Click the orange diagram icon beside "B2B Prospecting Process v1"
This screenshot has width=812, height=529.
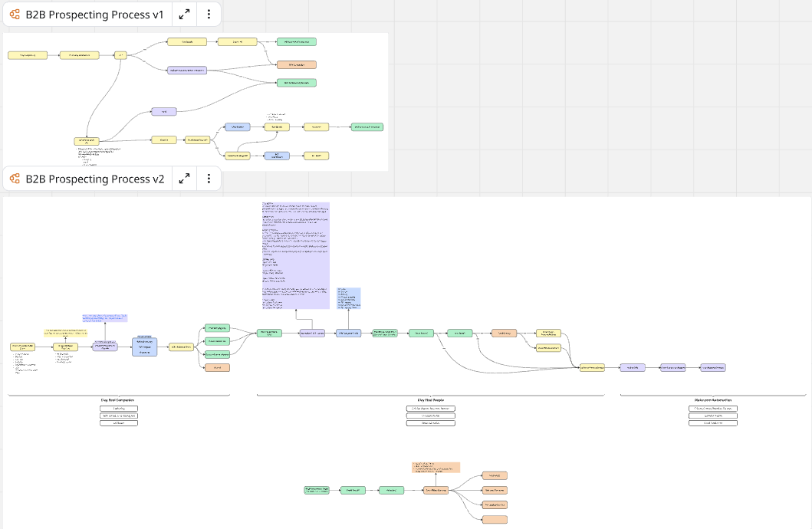(x=15, y=14)
